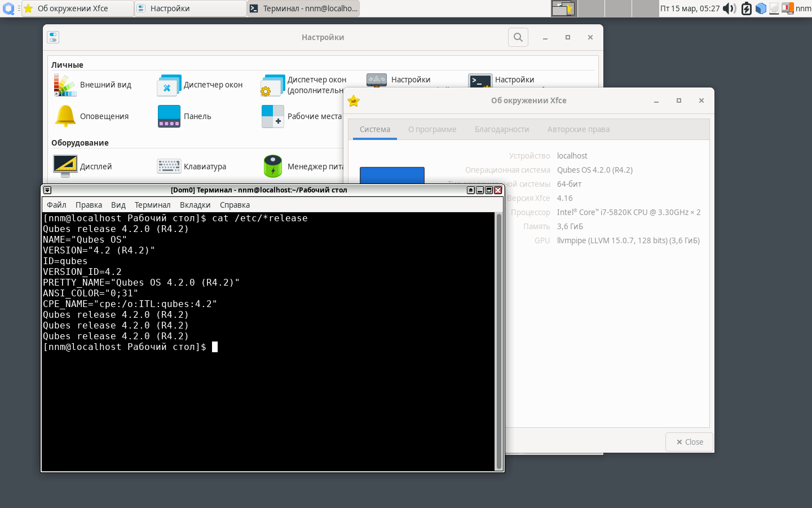This screenshot has width=812, height=508.
Task: Click the Close button in About Xfce
Action: point(689,442)
